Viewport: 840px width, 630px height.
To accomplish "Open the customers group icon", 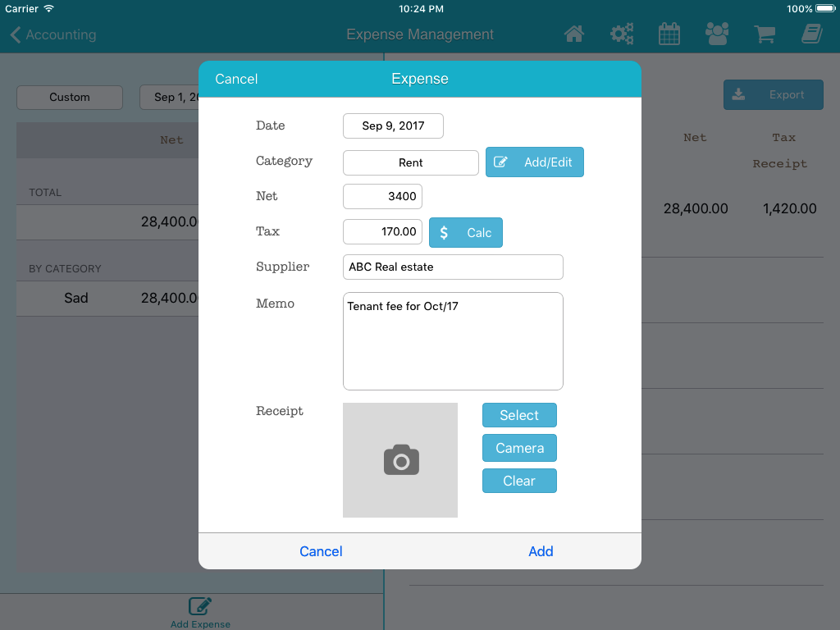I will pyautogui.click(x=717, y=34).
